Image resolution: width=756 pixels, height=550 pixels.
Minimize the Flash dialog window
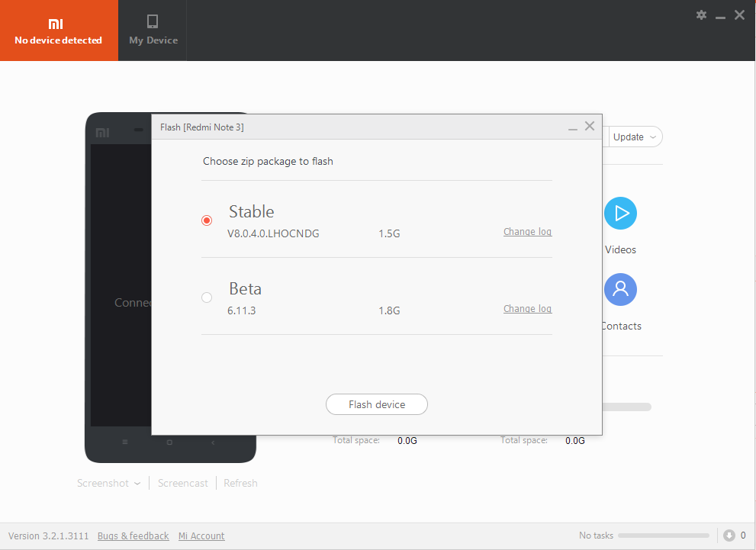pos(573,127)
